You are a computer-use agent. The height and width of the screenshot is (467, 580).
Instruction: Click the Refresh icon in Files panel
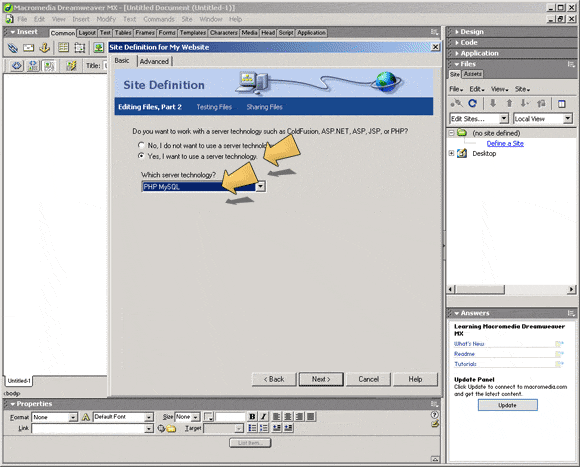(472, 104)
